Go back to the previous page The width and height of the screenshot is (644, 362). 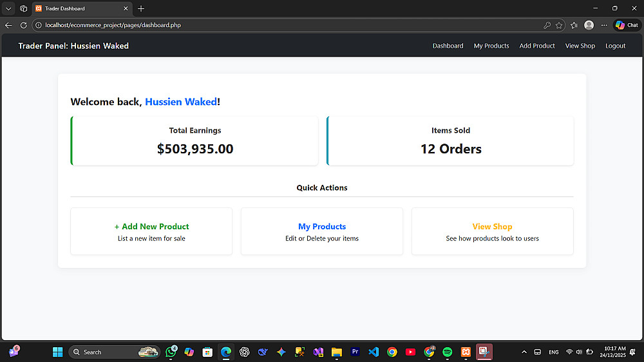(8, 25)
